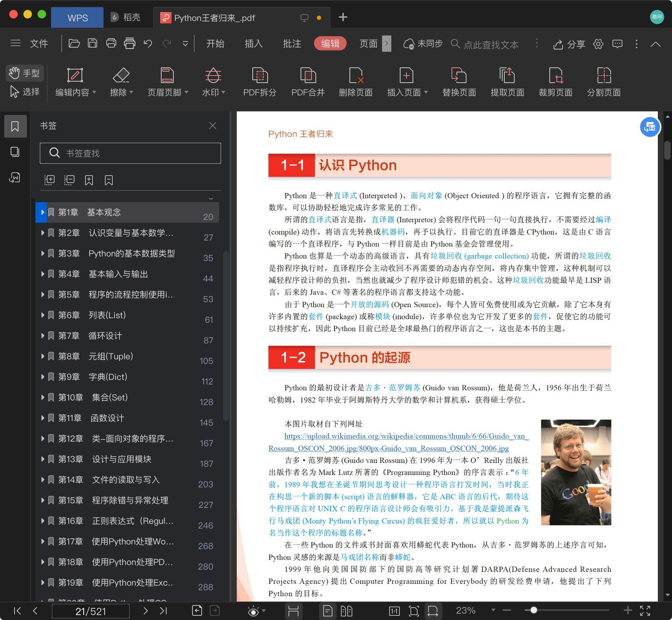Open the 插入页面 dropdown arrow
The height and width of the screenshot is (620, 672).
point(426,92)
